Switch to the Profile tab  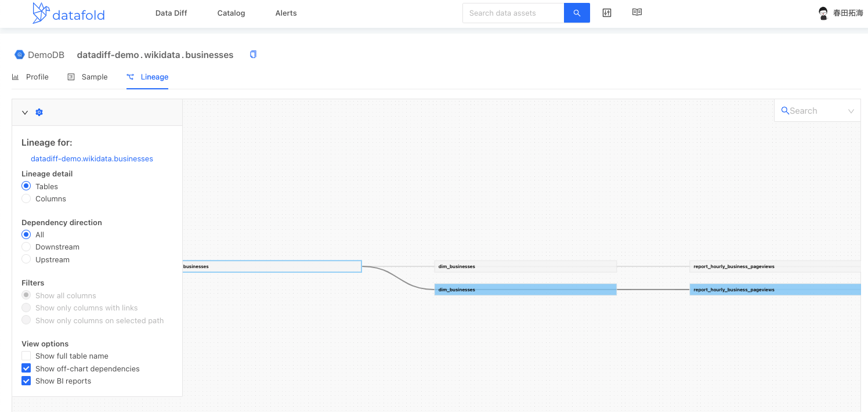tap(31, 77)
